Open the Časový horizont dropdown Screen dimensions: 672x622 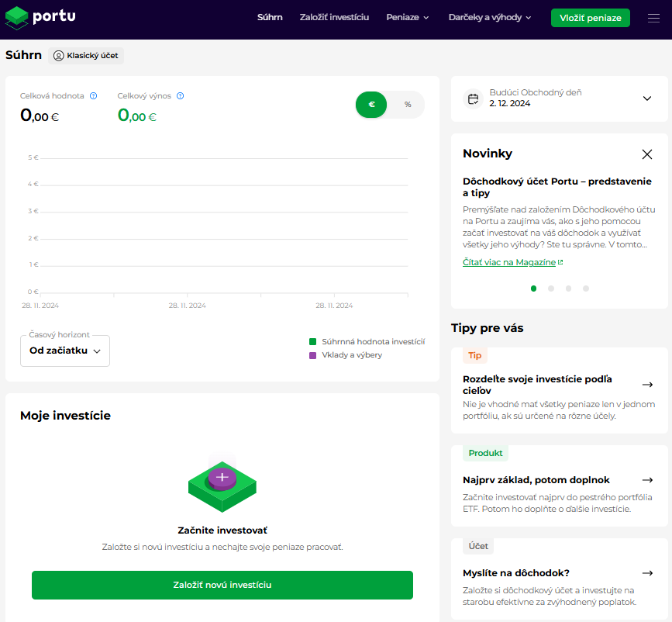coord(65,351)
